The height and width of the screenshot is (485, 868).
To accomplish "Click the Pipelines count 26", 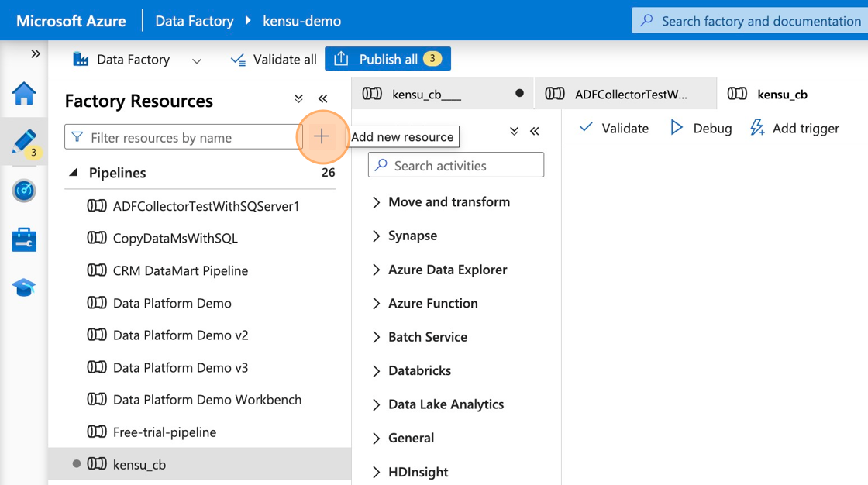I will click(x=329, y=172).
